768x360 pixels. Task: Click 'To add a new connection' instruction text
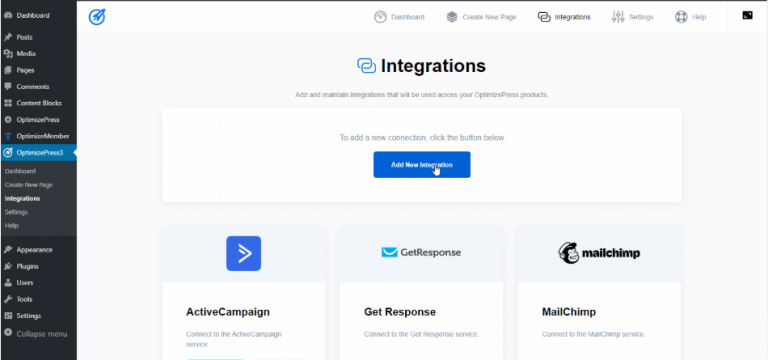click(422, 138)
